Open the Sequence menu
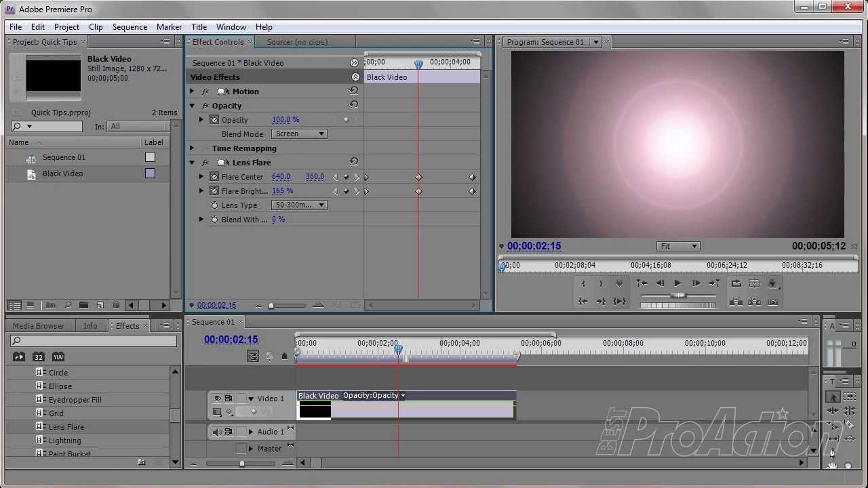 pyautogui.click(x=130, y=27)
